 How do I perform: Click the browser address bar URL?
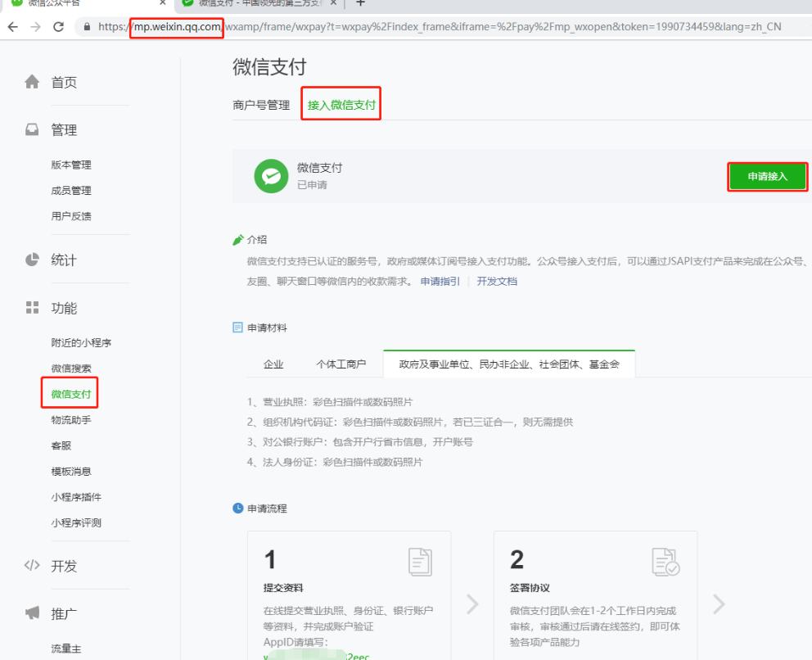coord(439,27)
